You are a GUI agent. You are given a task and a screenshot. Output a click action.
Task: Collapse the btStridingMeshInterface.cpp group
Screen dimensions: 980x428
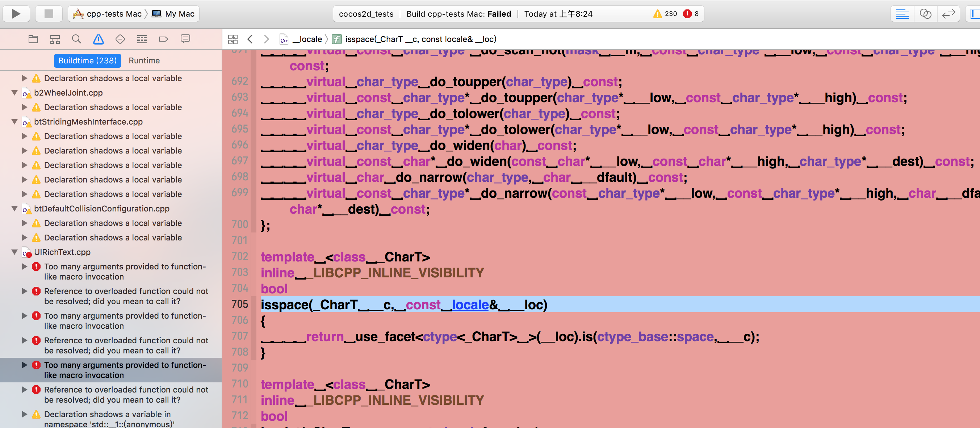(x=14, y=122)
